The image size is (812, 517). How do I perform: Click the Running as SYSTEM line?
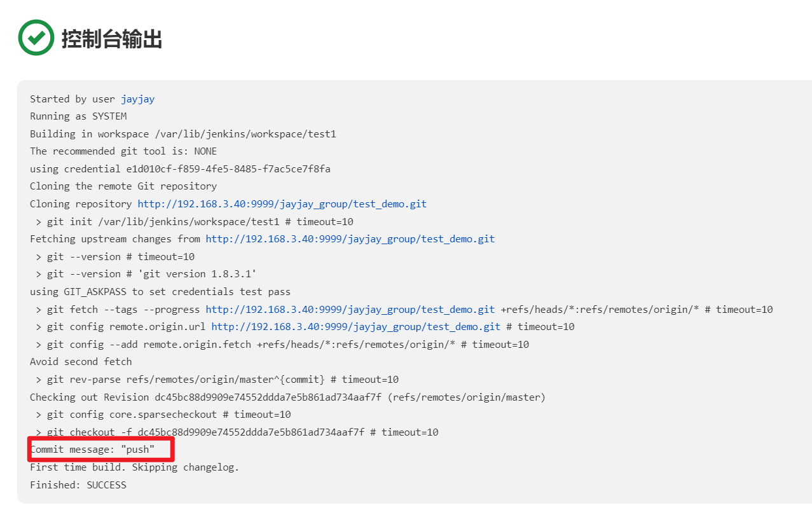78,116
